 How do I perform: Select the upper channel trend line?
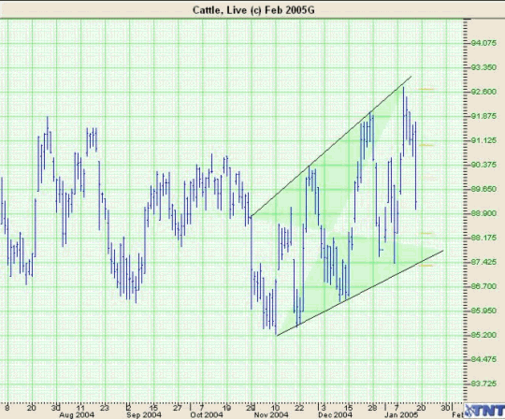point(331,146)
